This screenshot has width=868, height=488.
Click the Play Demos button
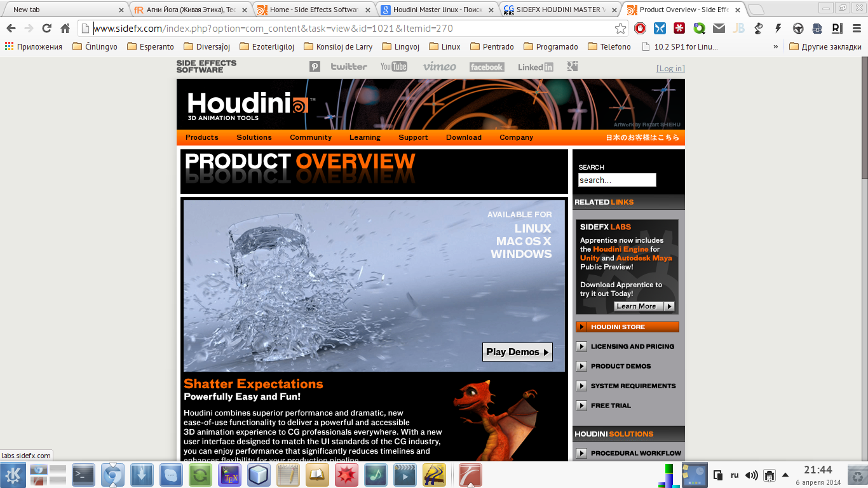point(517,352)
